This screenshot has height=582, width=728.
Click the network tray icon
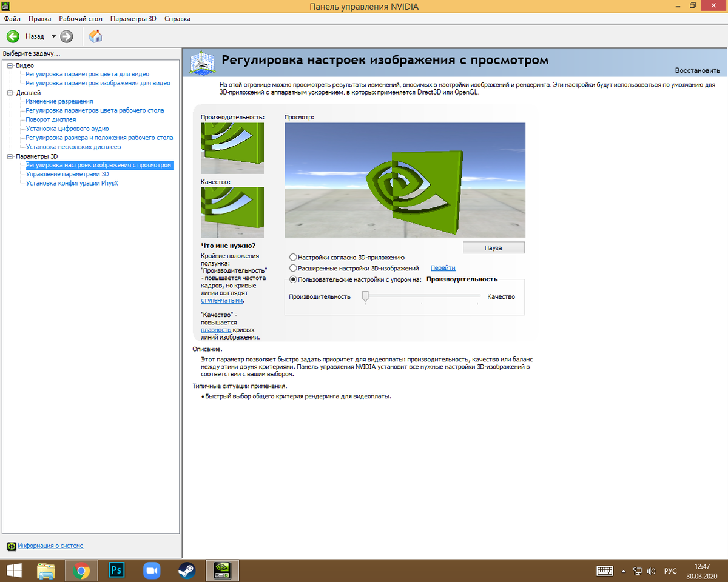click(638, 571)
